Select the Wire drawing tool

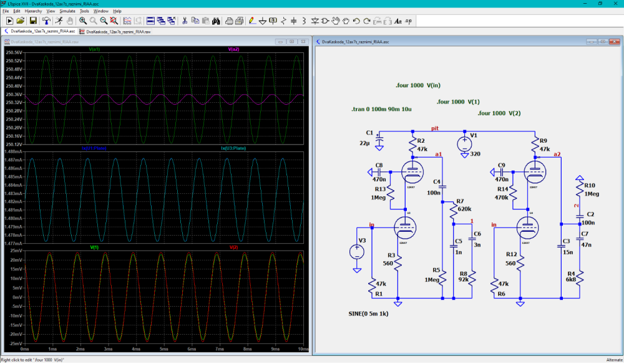pyautogui.click(x=252, y=21)
